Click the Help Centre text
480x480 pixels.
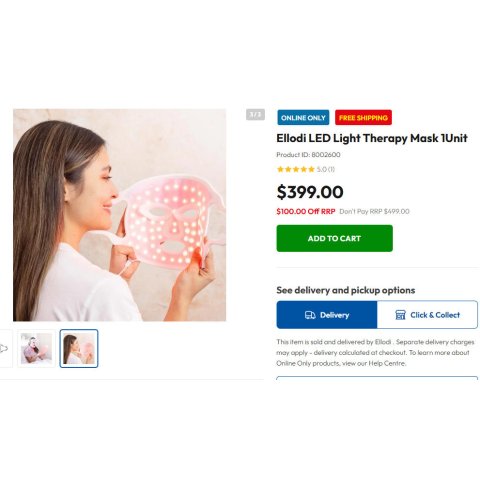(387, 363)
